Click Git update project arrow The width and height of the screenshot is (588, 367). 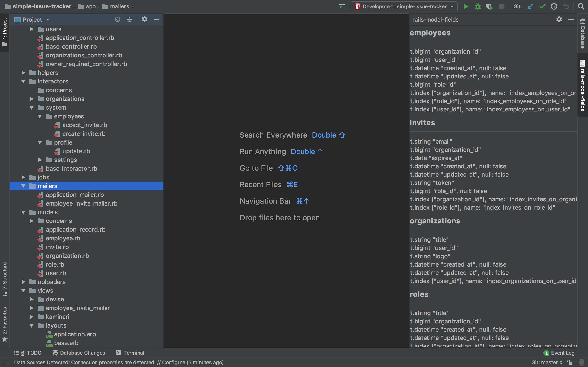530,6
